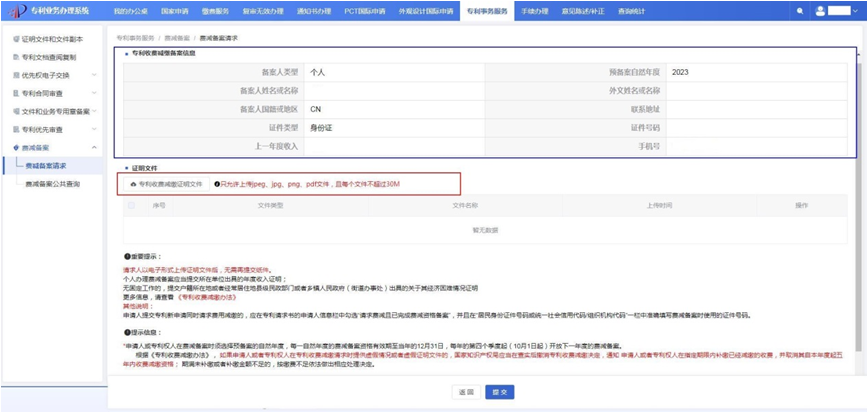The width and height of the screenshot is (868, 413).
Task: Click the 证件类型 field showing 身份证
Action: coord(394,128)
